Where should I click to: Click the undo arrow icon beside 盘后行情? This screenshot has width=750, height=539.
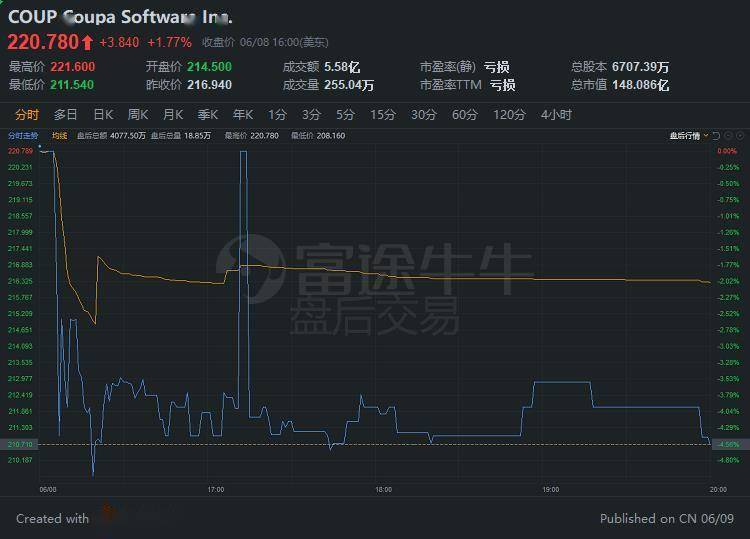tap(716, 136)
